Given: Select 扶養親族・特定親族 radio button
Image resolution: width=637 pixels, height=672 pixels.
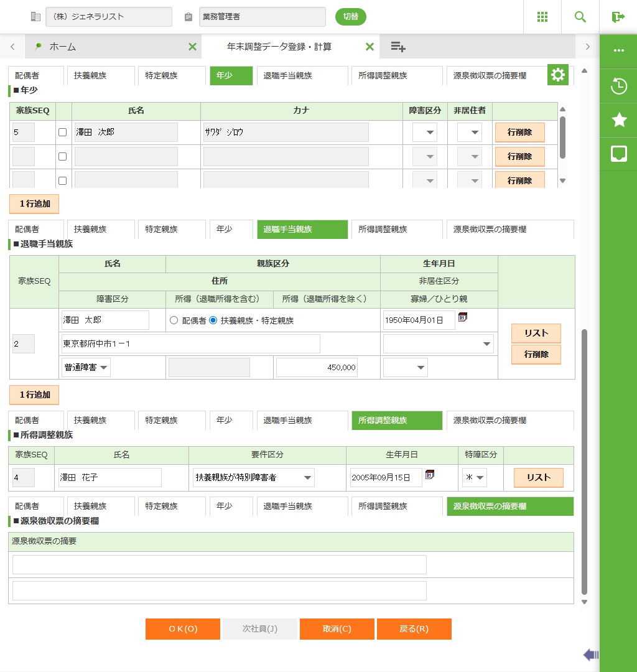Looking at the screenshot, I should click(213, 320).
